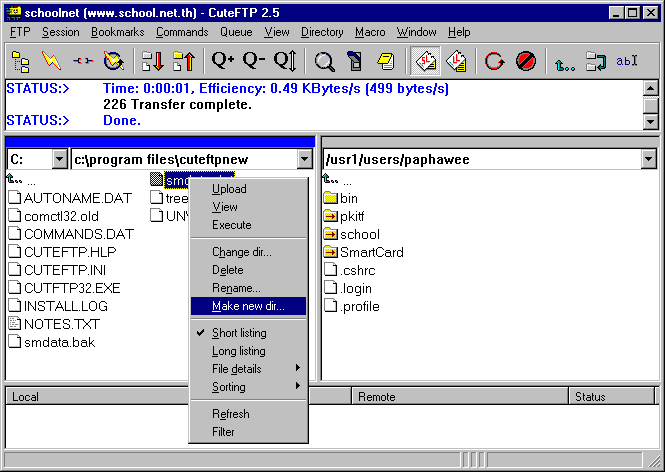Open the Help menu
The image size is (665, 472).
pyautogui.click(x=459, y=32)
